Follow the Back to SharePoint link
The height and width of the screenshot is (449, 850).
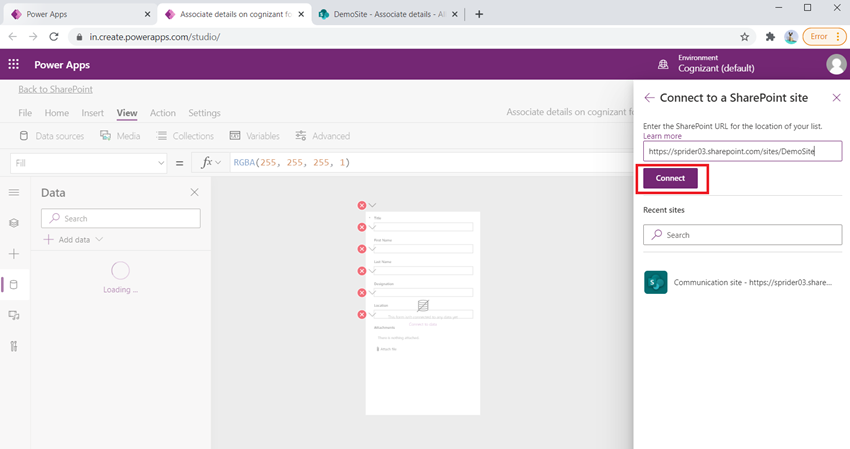click(x=55, y=89)
